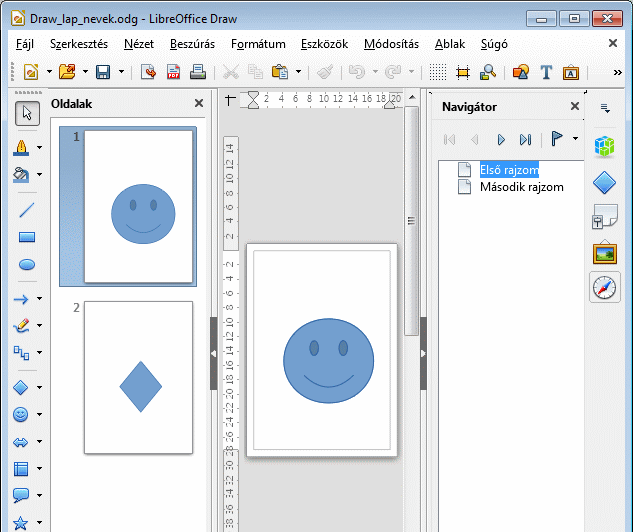The width and height of the screenshot is (633, 532).
Task: Toggle the Navigator compass sidebar button
Action: pos(604,288)
